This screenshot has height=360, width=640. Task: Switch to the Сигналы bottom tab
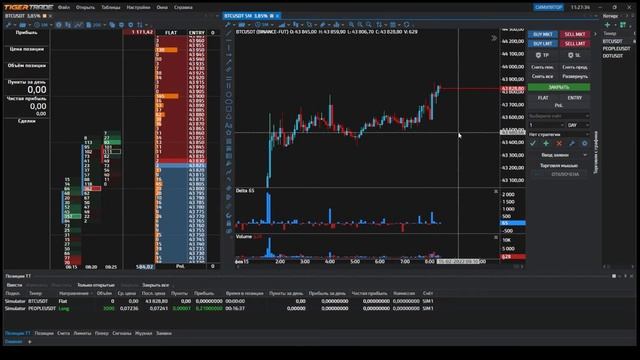point(122,333)
